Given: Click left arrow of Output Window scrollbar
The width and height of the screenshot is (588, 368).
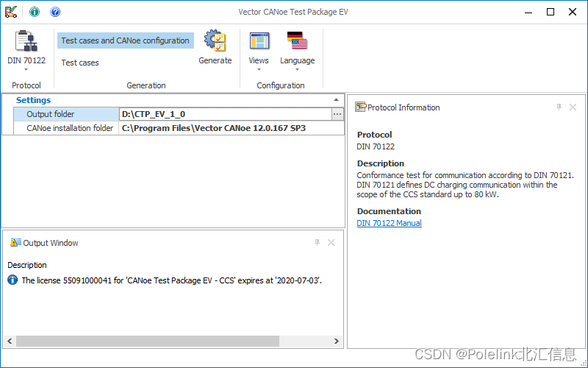Looking at the screenshot, I should click(x=10, y=341).
